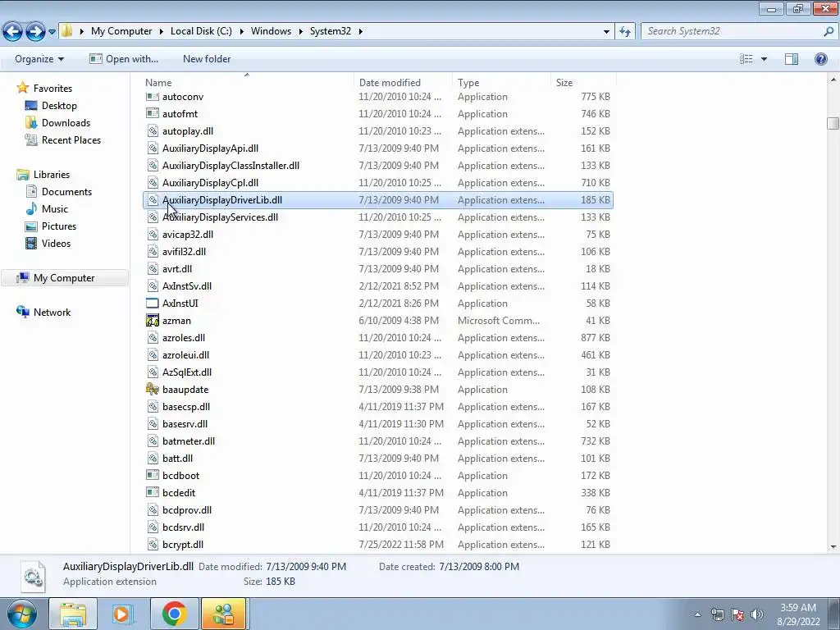Image resolution: width=840 pixels, height=630 pixels.
Task: Sort by the Date modified column
Action: [403, 83]
